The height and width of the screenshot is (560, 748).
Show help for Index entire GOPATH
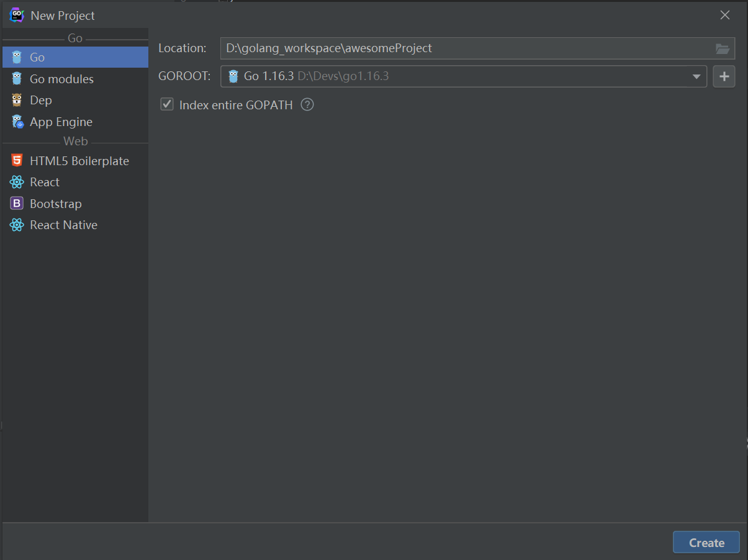coord(307,104)
